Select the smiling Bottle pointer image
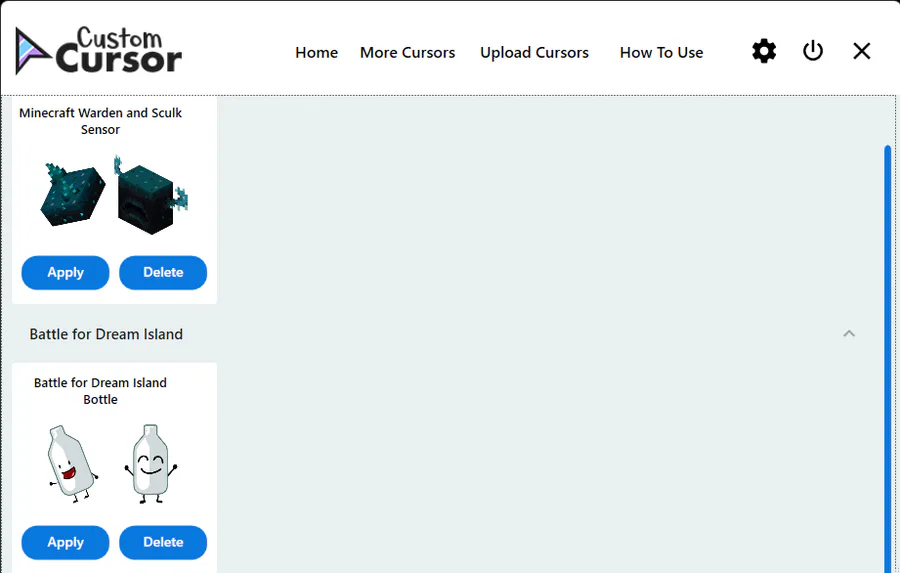Image resolution: width=900 pixels, height=573 pixels. [151, 464]
